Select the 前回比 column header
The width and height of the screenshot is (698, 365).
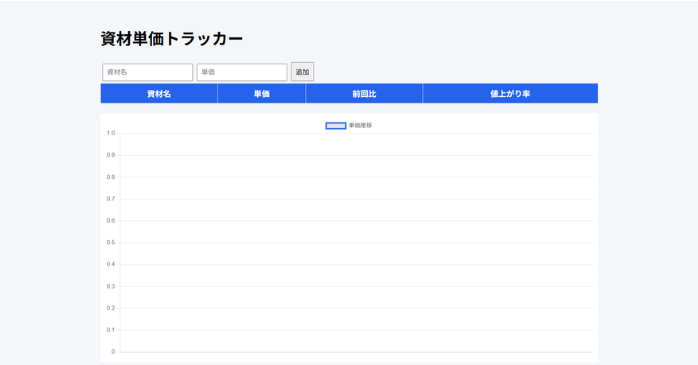point(364,93)
